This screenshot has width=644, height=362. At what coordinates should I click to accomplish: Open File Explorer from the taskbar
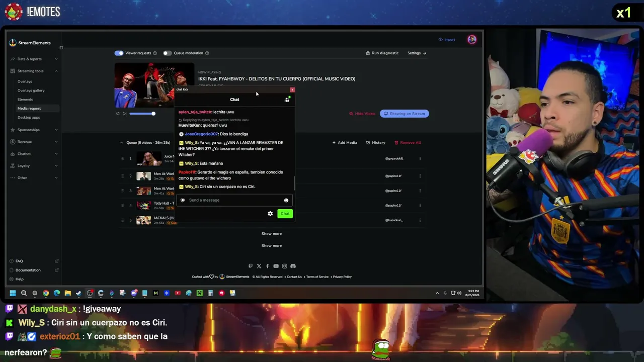pos(67,293)
